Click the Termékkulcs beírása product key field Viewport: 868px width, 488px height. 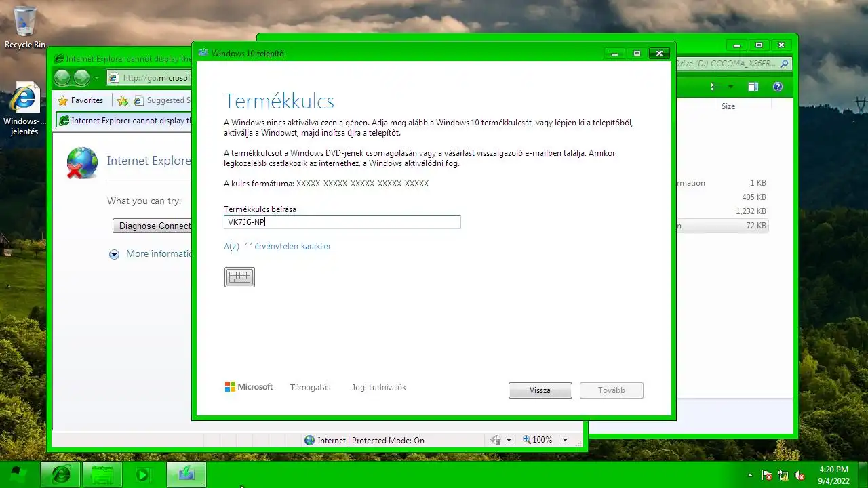coord(342,222)
